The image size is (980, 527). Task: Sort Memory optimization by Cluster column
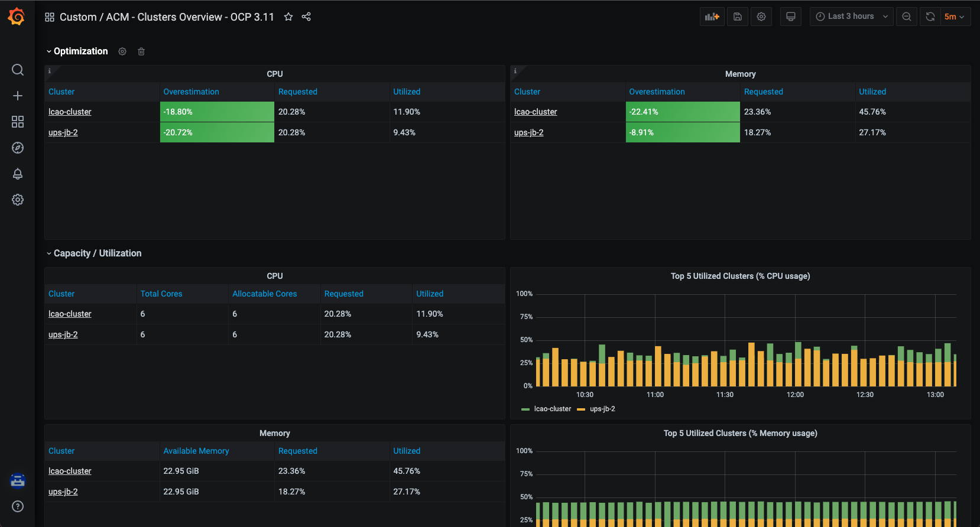click(527, 92)
